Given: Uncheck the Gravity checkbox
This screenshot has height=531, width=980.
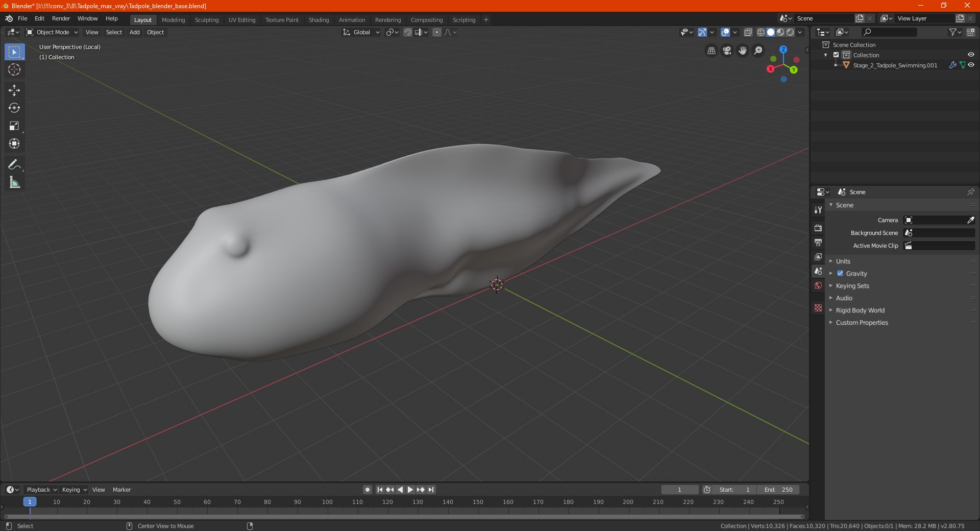Looking at the screenshot, I should click(840, 274).
